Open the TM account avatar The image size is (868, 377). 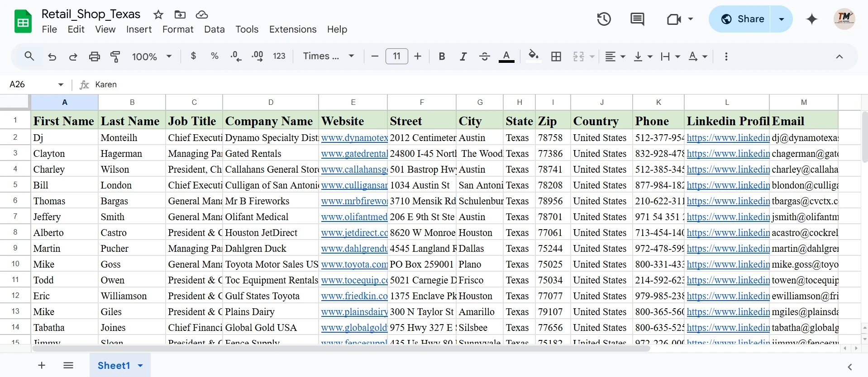point(844,19)
